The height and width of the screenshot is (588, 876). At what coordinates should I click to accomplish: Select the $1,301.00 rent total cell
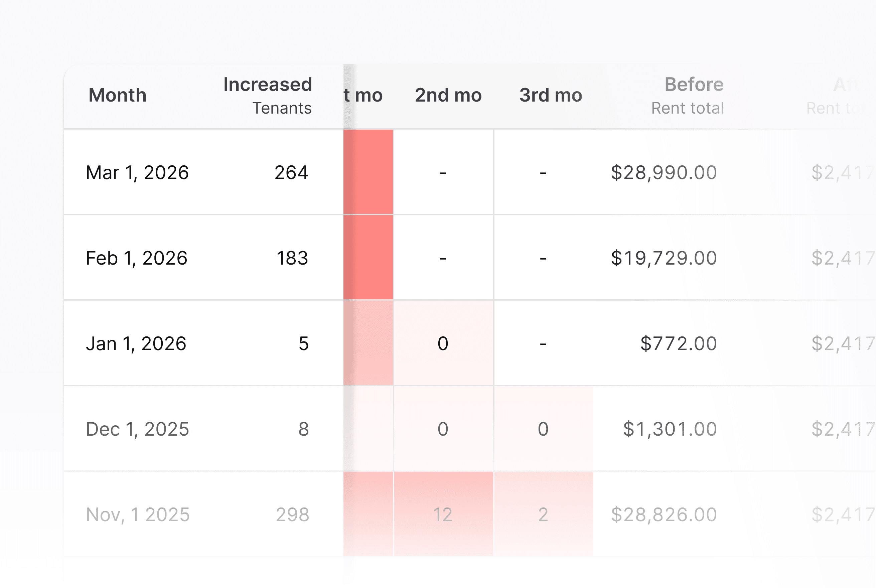[670, 429]
